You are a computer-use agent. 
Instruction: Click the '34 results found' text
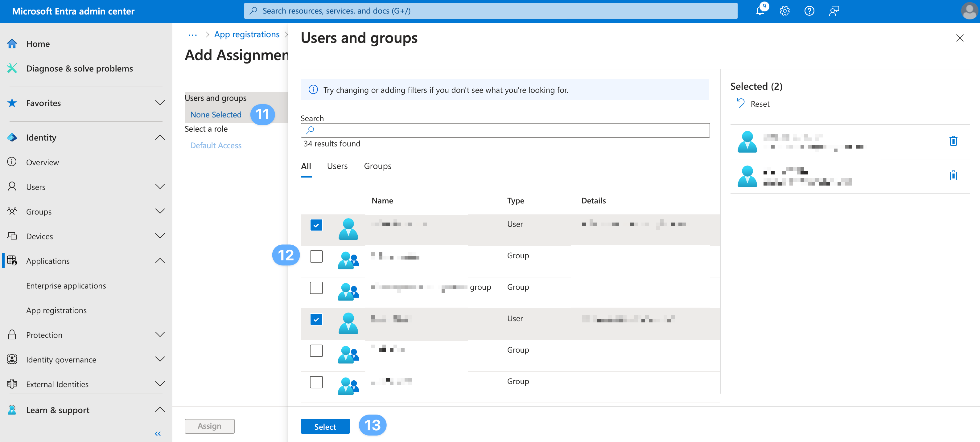332,144
